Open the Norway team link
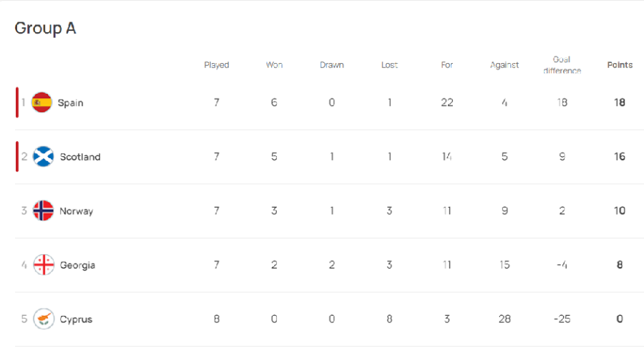Viewport: 644px width, 348px height. coord(77,211)
